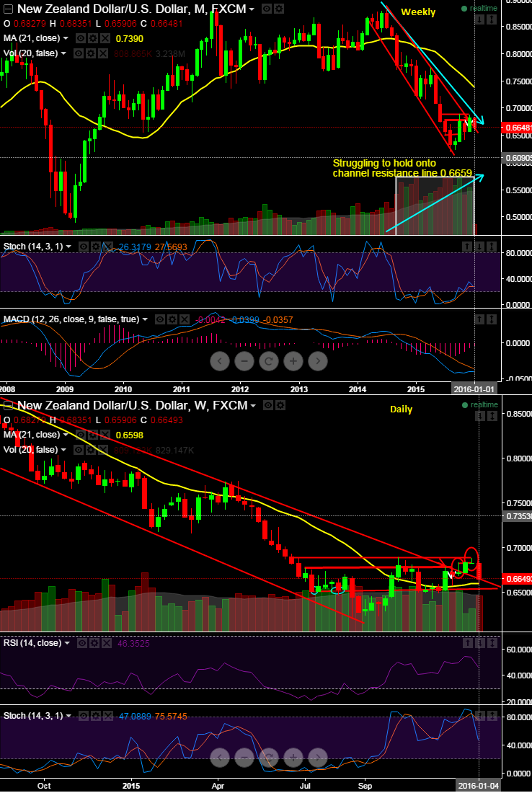Image resolution: width=532 pixels, height=793 pixels.
Task: Remove Vol (20, false) from weekly chart
Action: (102, 450)
